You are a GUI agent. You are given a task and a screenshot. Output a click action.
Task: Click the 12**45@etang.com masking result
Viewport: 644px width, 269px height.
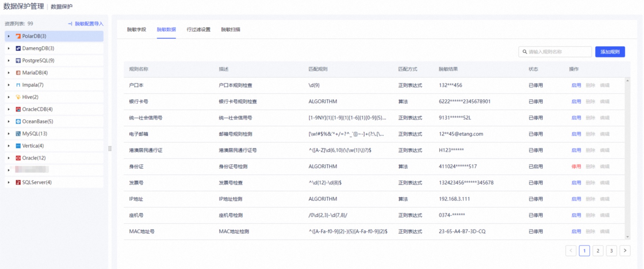tap(461, 134)
